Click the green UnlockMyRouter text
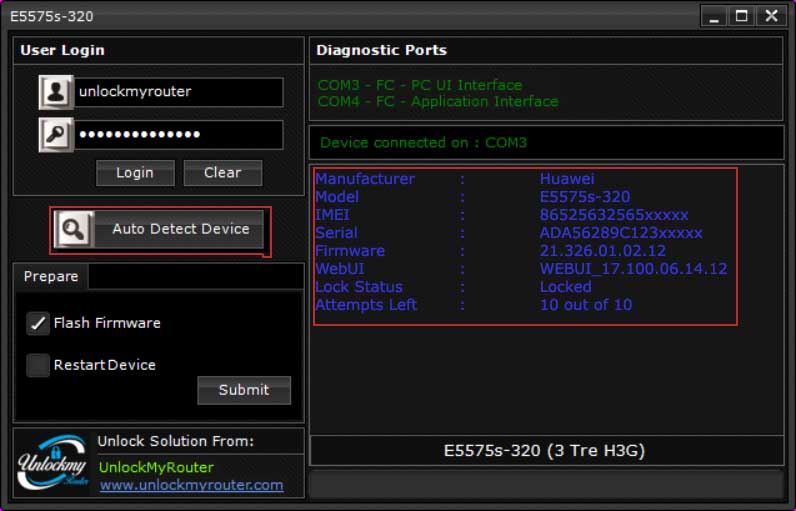Image resolution: width=796 pixels, height=511 pixels. 156,467
